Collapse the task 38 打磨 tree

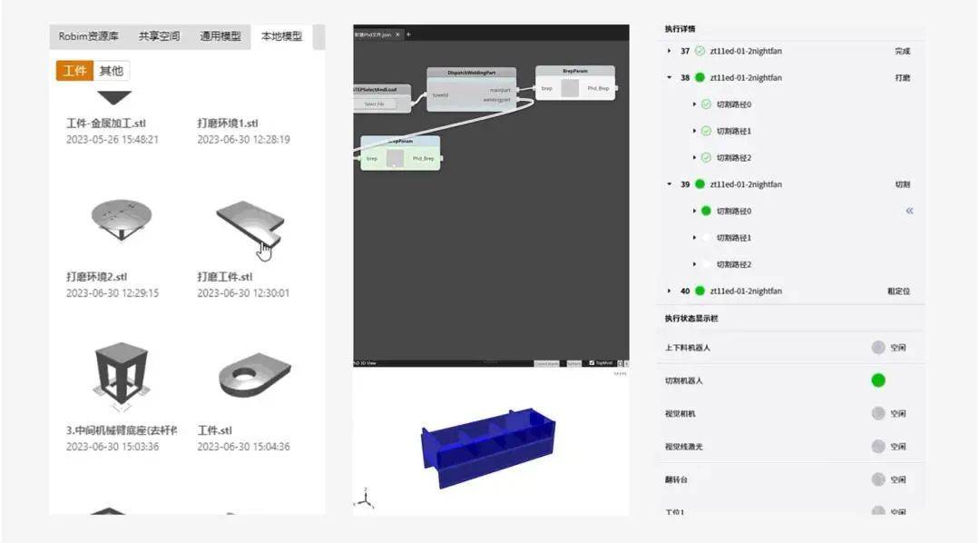(671, 77)
